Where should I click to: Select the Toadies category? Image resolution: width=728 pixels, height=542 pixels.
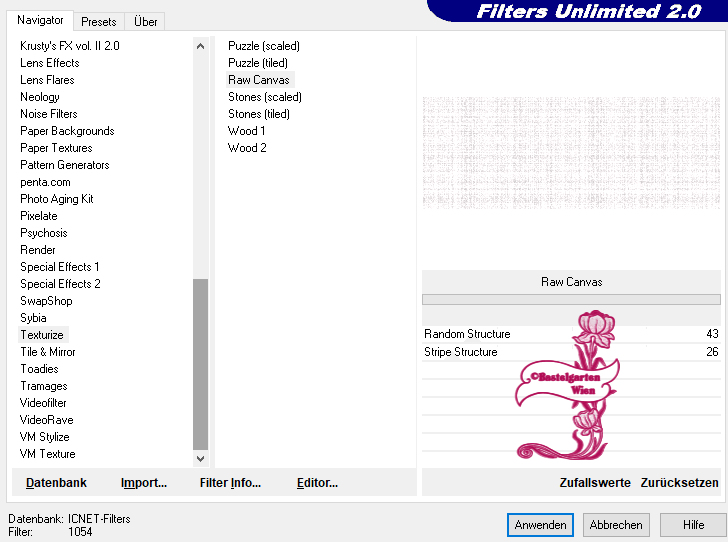click(x=39, y=369)
